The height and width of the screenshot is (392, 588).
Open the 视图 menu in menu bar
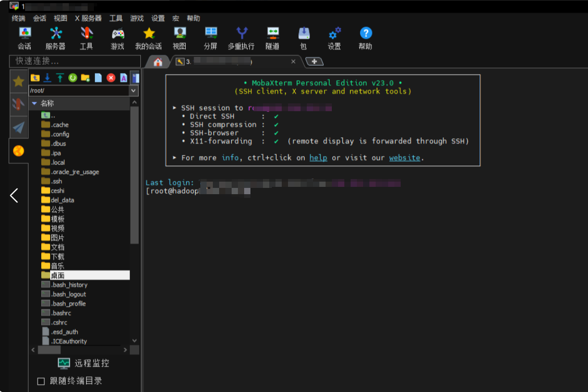(x=61, y=18)
